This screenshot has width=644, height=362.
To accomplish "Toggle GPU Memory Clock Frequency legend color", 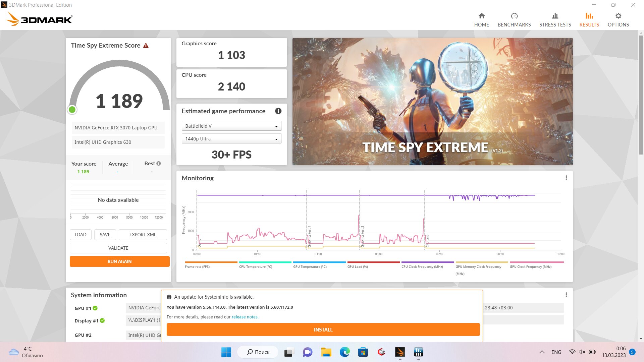I will [482, 262].
